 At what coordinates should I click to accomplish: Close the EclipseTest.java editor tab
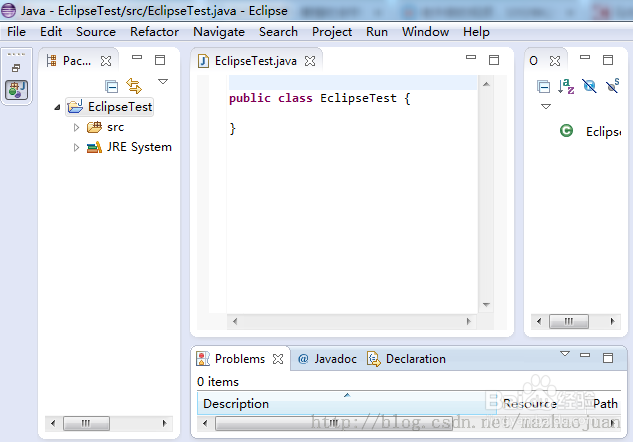(310, 61)
